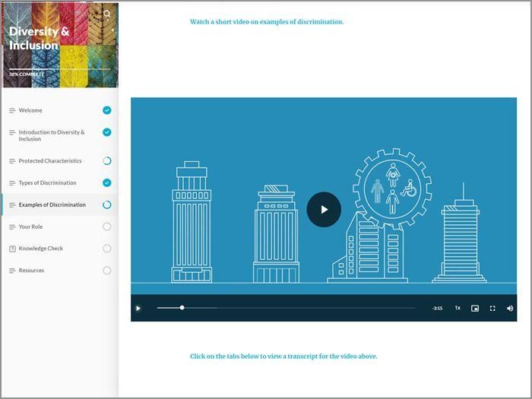The height and width of the screenshot is (399, 532).
Task: Click the 38% complete progress bar
Action: click(x=60, y=69)
